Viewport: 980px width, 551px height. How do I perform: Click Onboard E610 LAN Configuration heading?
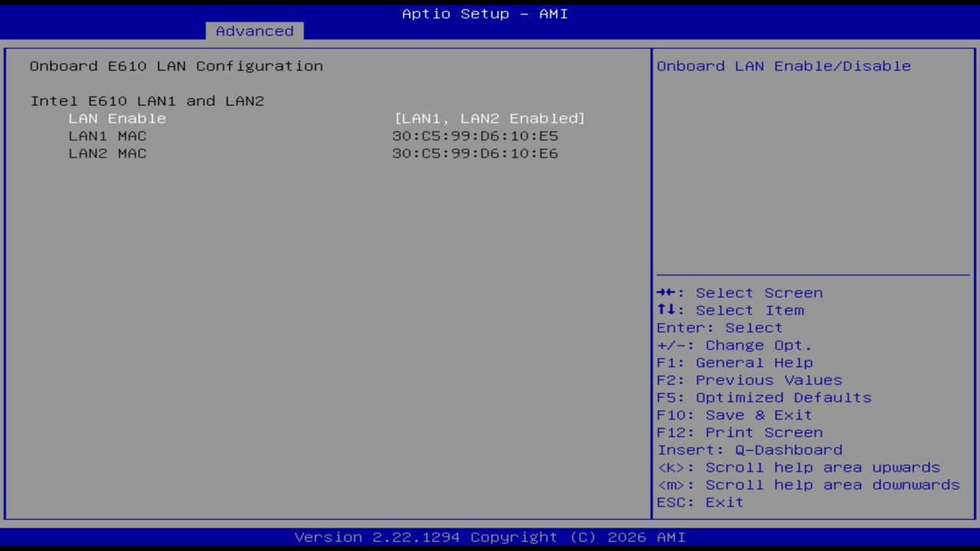coord(176,66)
